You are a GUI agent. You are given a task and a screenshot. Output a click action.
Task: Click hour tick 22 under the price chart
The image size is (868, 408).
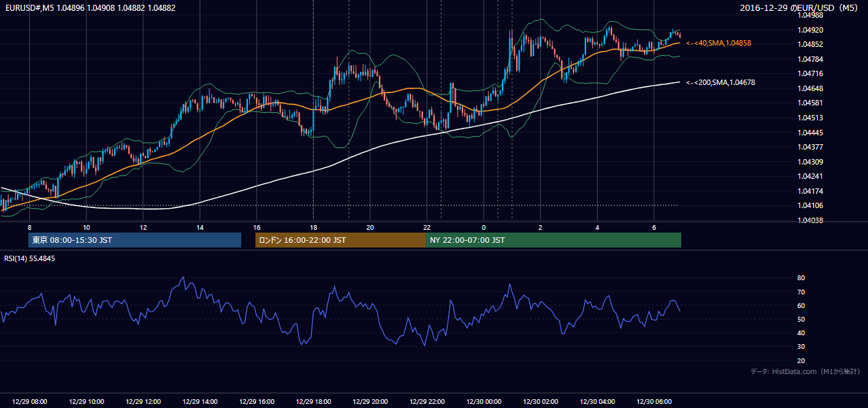pyautogui.click(x=427, y=227)
